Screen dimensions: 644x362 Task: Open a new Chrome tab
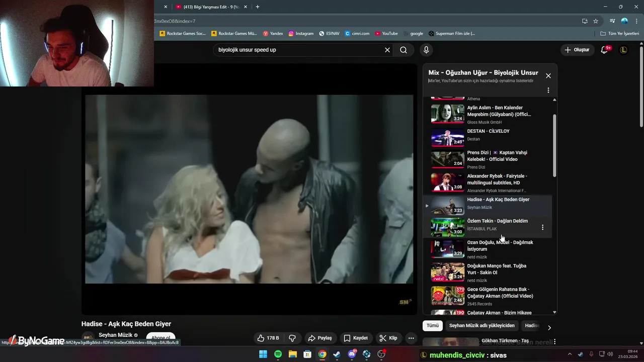click(x=258, y=7)
